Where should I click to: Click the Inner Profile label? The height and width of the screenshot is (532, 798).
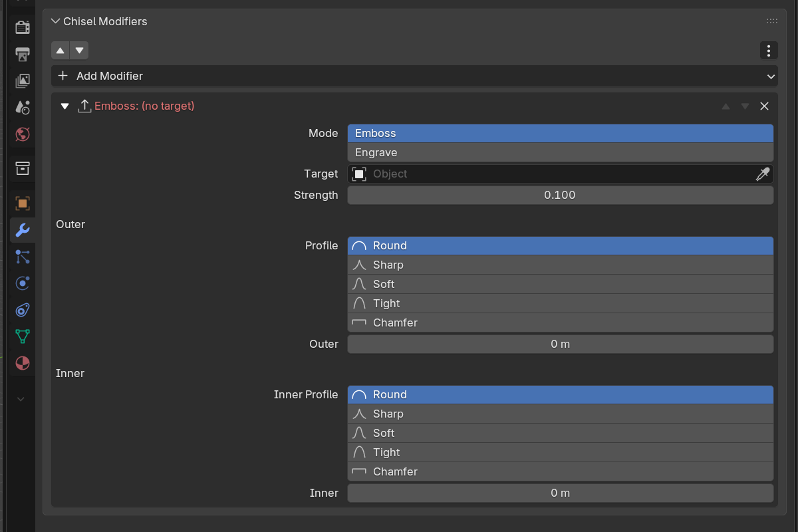306,394
